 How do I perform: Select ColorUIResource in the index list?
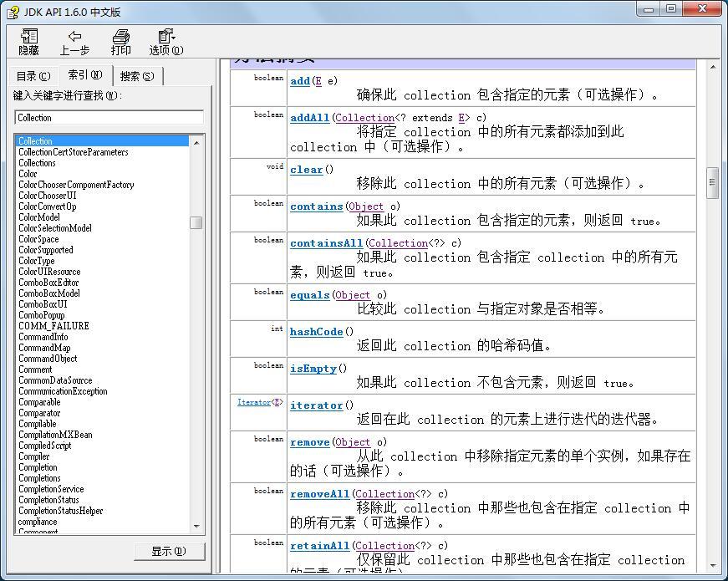pos(49,272)
